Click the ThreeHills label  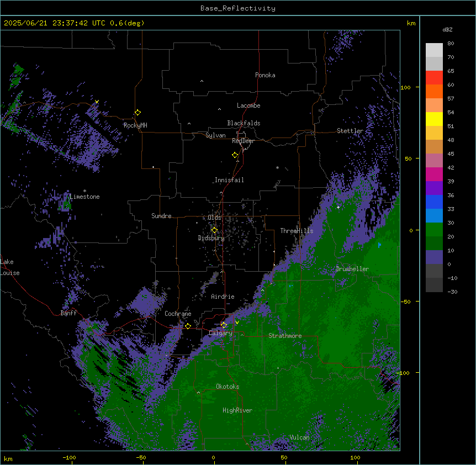tap(297, 231)
